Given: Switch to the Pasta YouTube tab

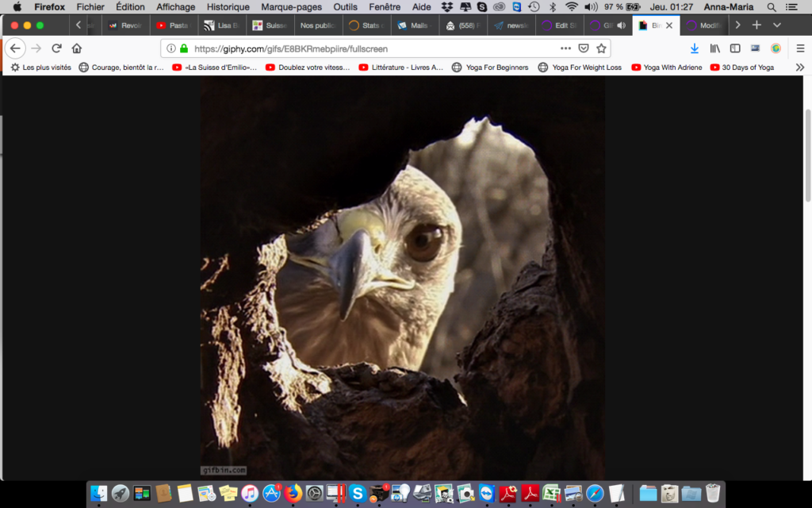Looking at the screenshot, I should coord(173,25).
